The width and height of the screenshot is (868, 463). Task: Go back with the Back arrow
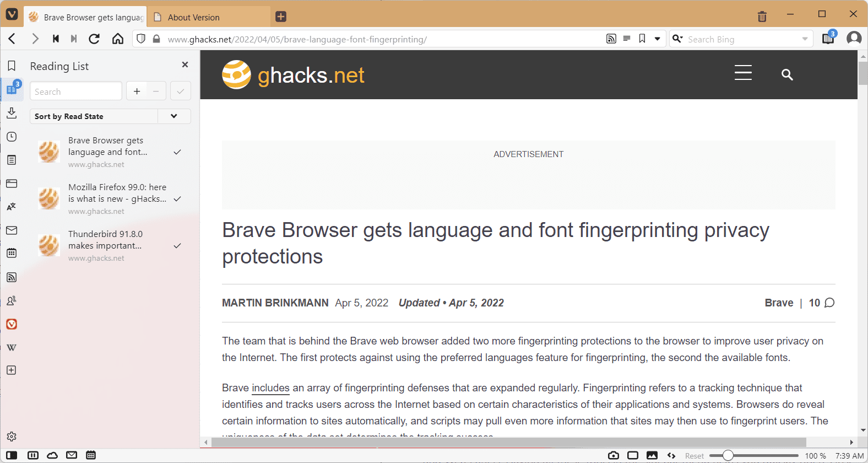coord(12,39)
